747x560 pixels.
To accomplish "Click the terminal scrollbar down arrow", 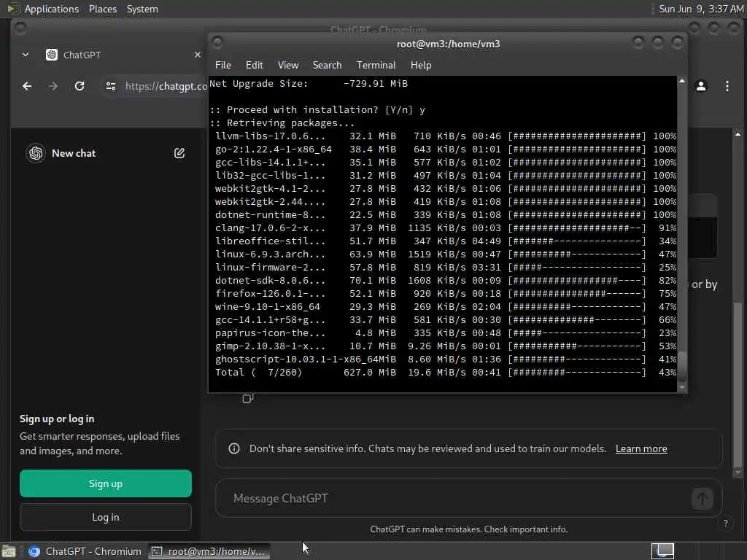I will pyautogui.click(x=682, y=388).
